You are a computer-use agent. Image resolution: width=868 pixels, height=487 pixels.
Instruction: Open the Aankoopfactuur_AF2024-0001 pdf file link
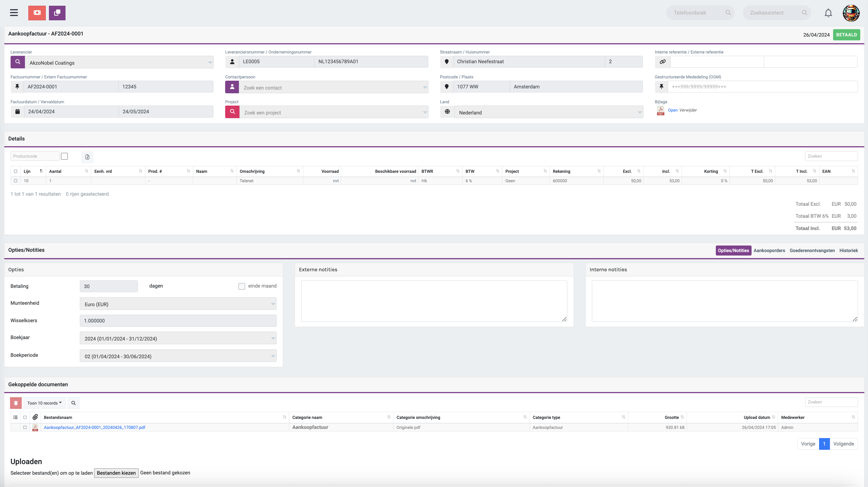pyautogui.click(x=94, y=427)
